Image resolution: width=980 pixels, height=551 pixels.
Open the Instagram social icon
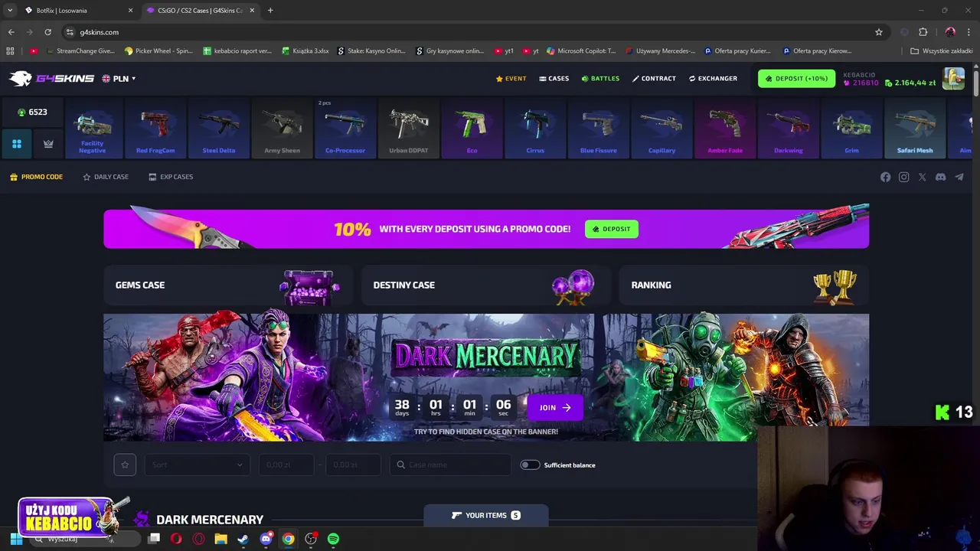903,177
